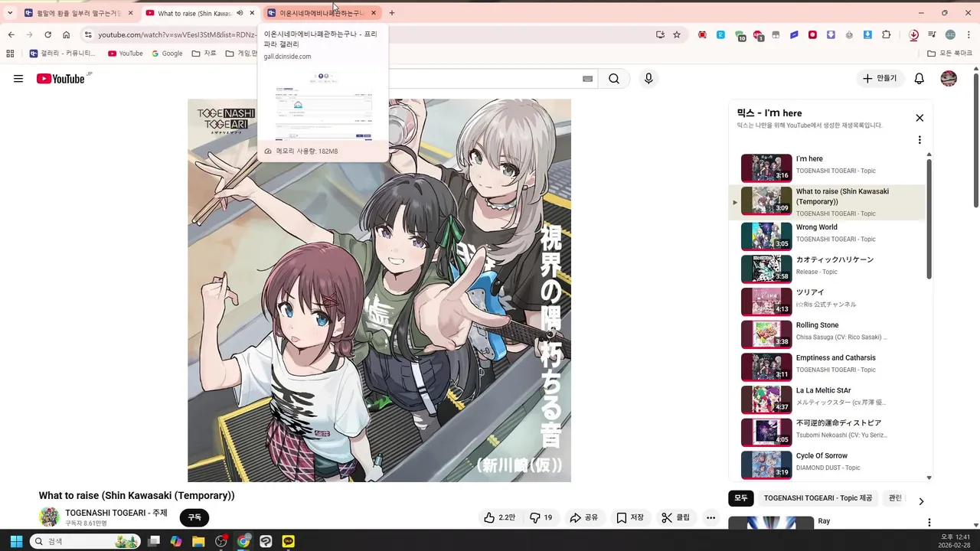Screen dimensions: 980x551
Task: Switch to the 이온시네마 browser tab
Action: (322, 13)
